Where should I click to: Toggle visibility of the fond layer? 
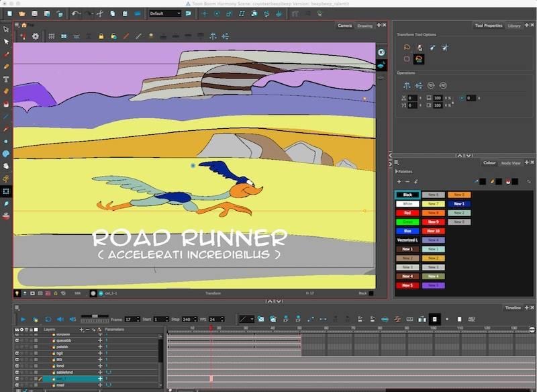coord(17,366)
